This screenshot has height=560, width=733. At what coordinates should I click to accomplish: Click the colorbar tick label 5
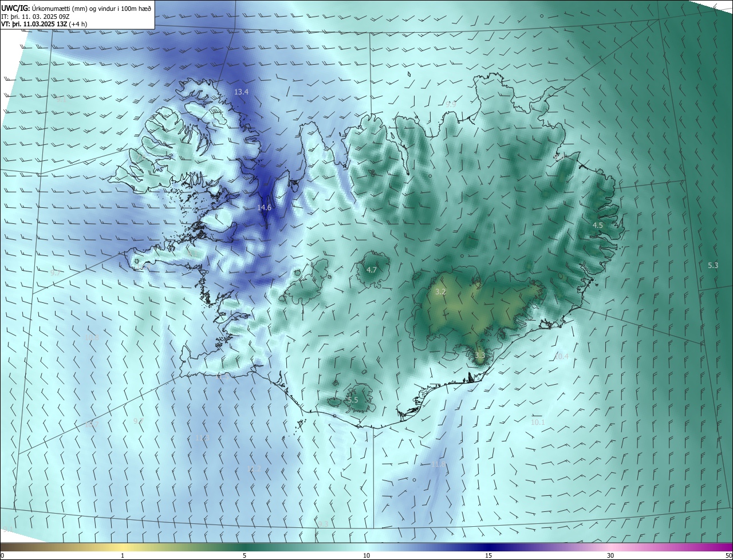[245, 555]
